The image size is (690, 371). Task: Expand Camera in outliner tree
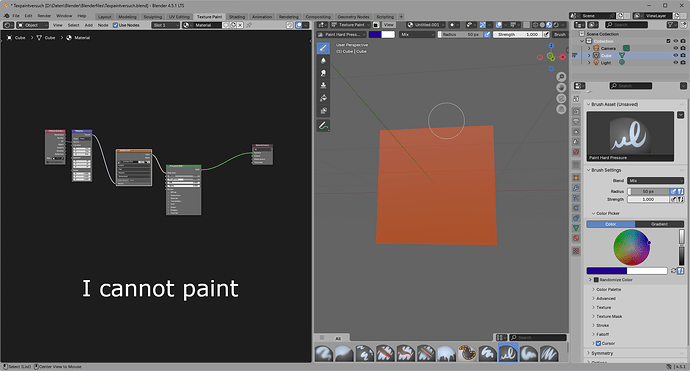point(589,48)
